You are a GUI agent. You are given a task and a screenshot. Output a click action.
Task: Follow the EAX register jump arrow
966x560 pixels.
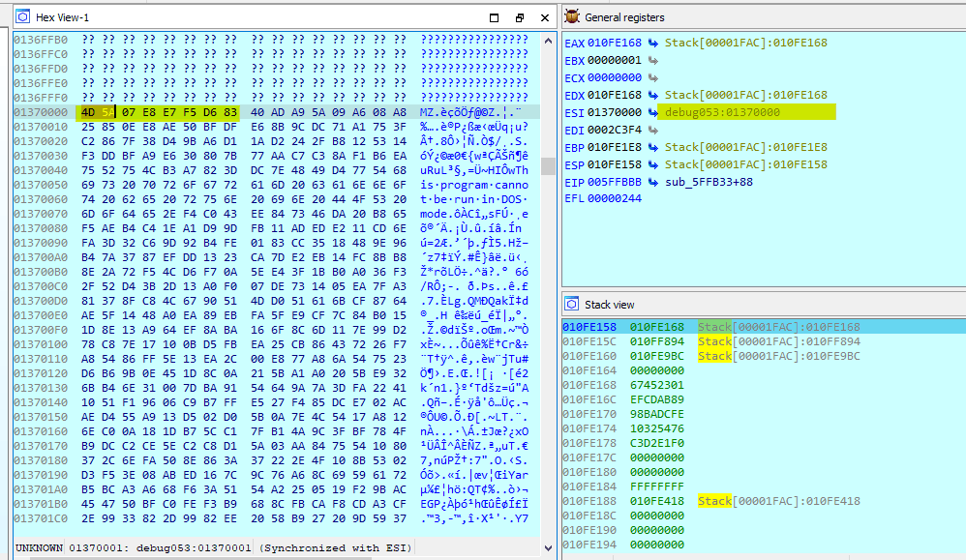click(x=653, y=44)
